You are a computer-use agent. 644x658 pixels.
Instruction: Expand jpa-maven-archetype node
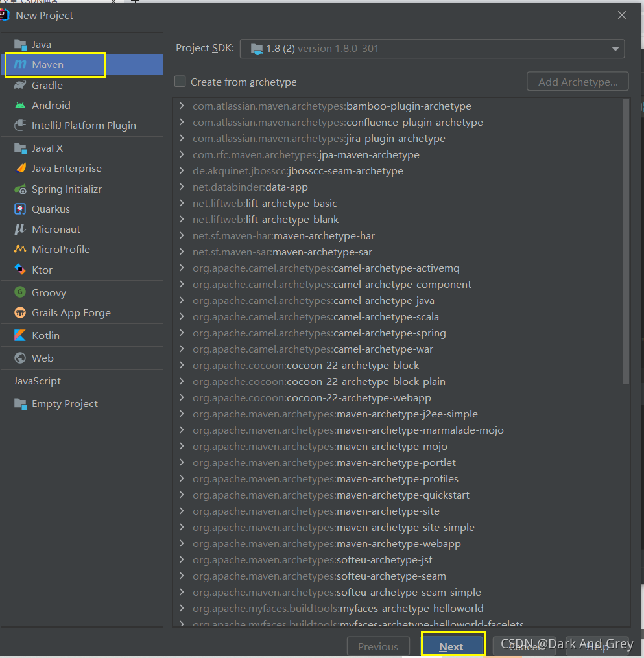(x=182, y=154)
